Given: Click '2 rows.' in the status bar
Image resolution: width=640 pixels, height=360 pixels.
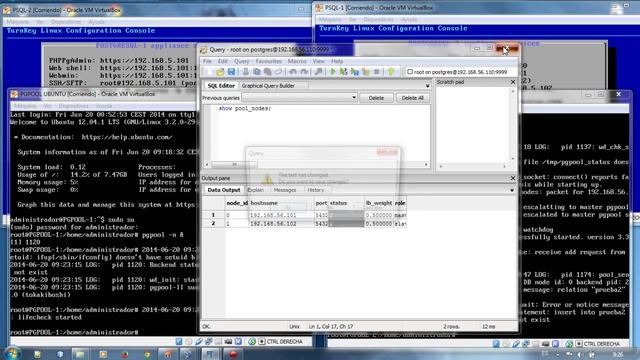Looking at the screenshot, I should point(451,327).
